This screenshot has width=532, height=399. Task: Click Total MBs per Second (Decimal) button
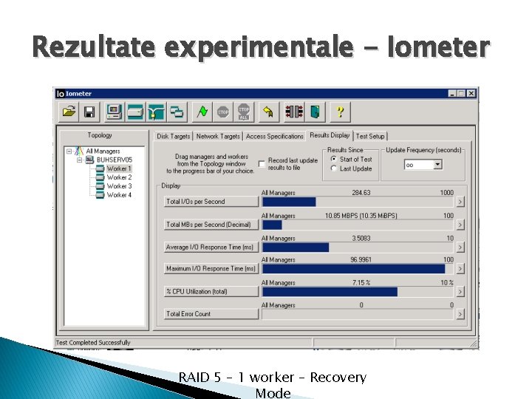(211, 225)
